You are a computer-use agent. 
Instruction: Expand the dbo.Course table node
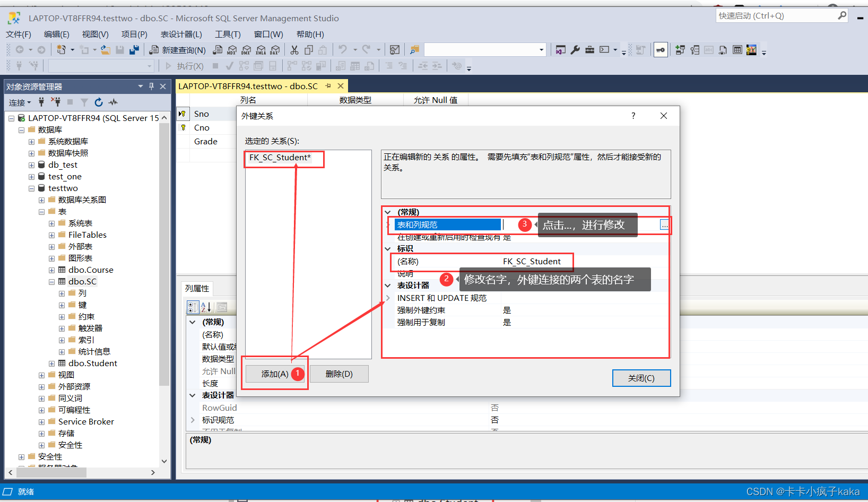pyautogui.click(x=51, y=270)
